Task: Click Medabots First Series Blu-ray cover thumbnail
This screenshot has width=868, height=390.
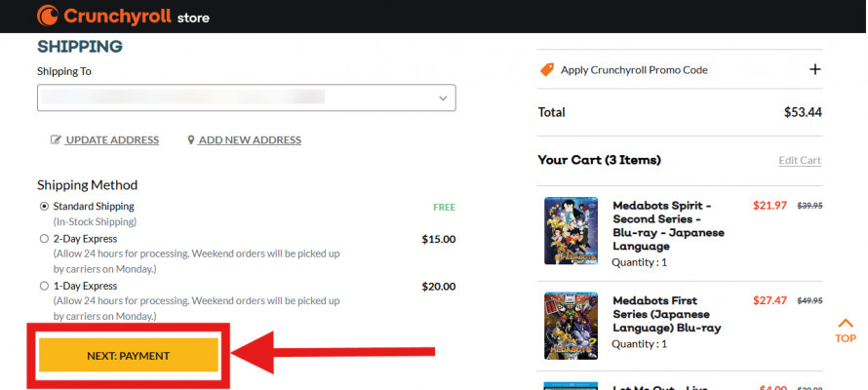Action: pyautogui.click(x=570, y=326)
